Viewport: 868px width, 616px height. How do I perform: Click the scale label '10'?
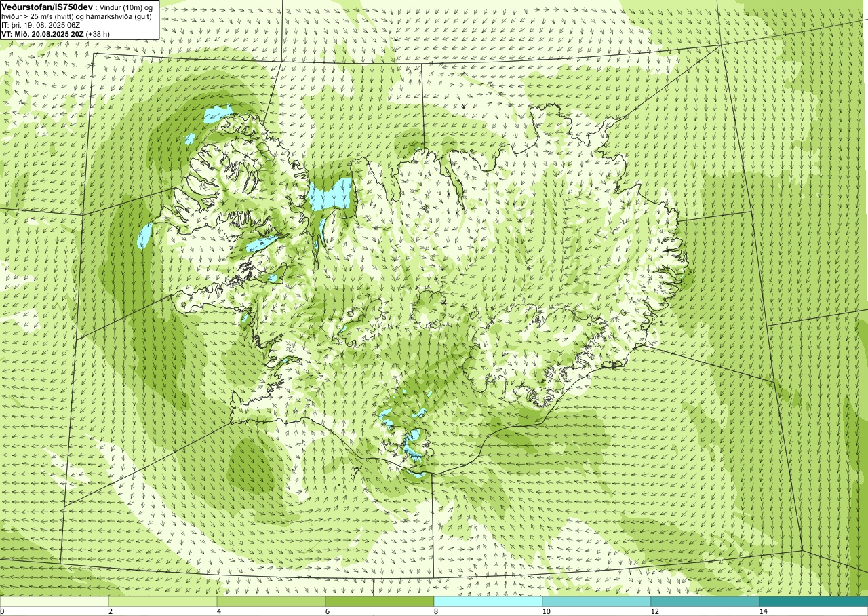click(x=546, y=611)
